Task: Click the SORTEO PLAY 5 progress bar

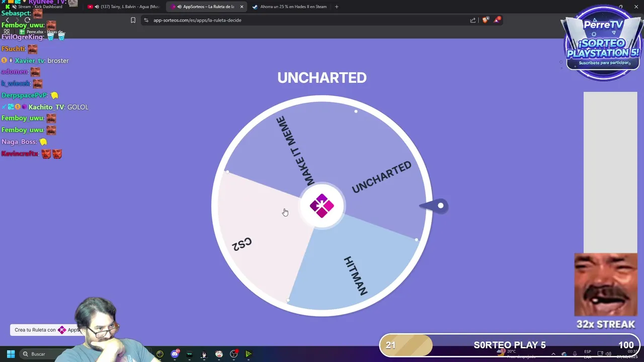Action: point(510,345)
